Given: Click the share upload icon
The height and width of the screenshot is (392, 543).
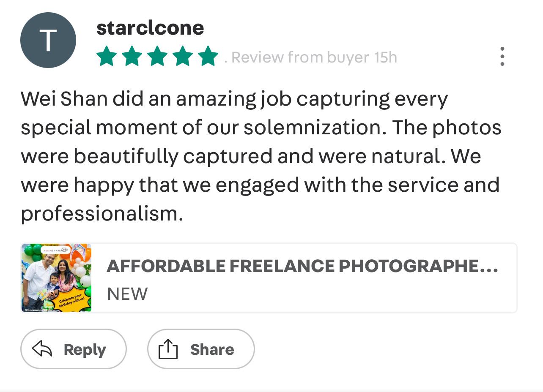Looking at the screenshot, I should (x=168, y=349).
